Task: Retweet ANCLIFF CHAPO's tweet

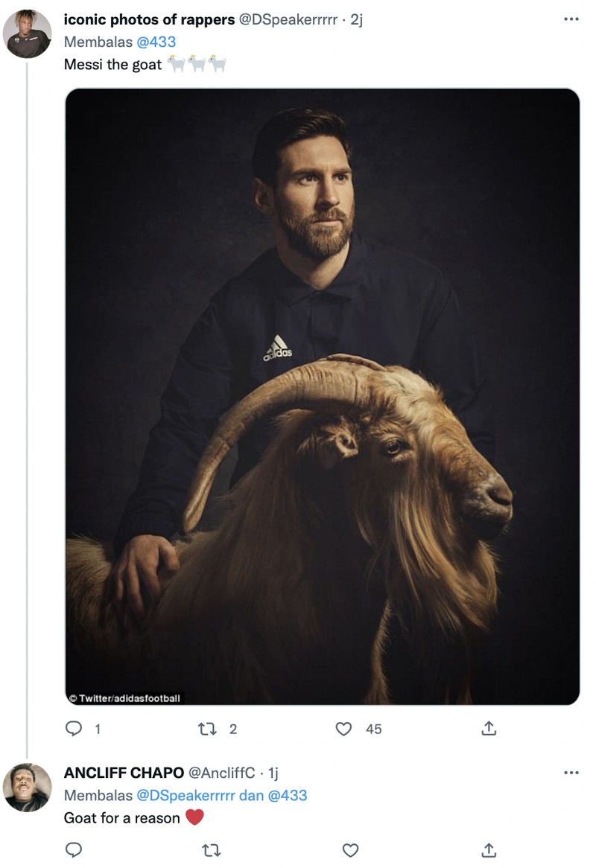Action: pyautogui.click(x=212, y=850)
